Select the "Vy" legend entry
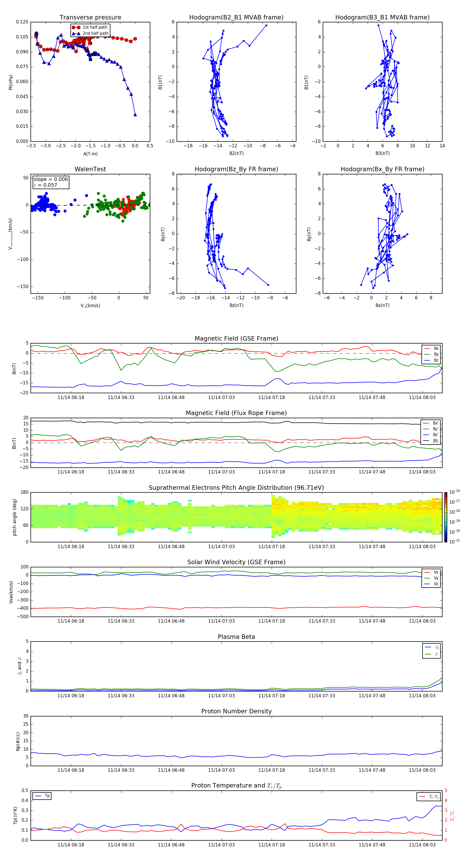 click(x=431, y=578)
